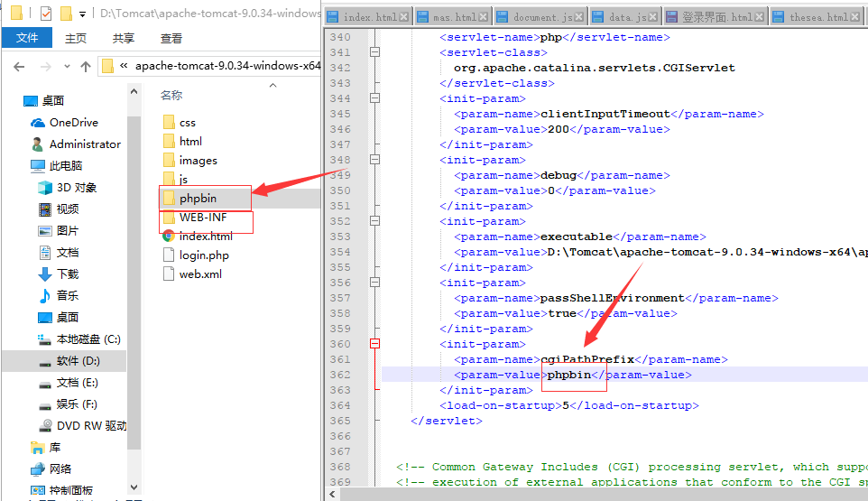Click navigation pane scrollbar down arrow
Screen dimensions: 868x501
pyautogui.click(x=134, y=487)
